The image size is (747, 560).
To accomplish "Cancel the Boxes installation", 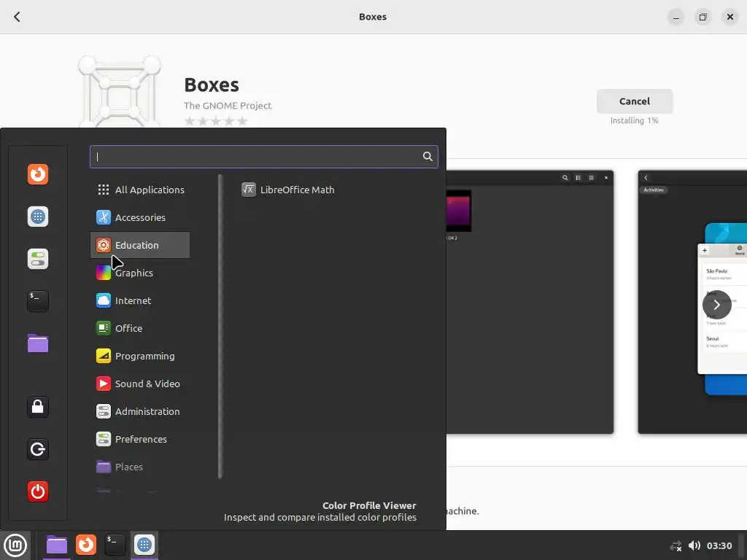I will pos(635,101).
